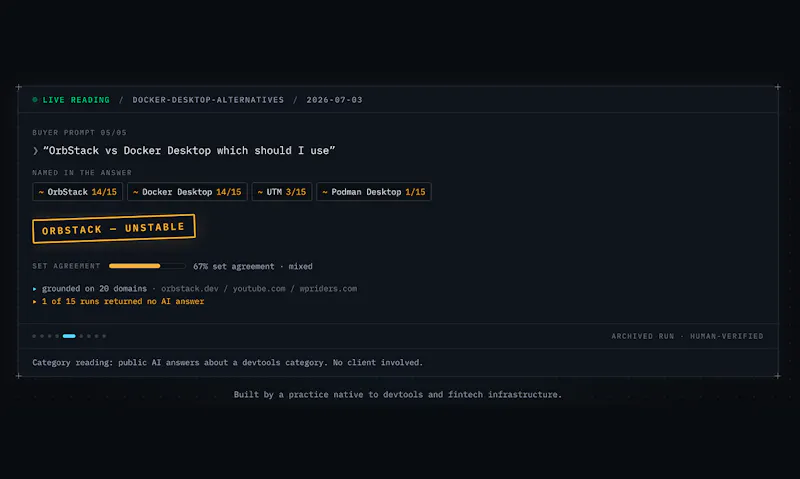Click the chevron before the buyer prompt
Image resolution: width=800 pixels, height=479 pixels.
35,151
